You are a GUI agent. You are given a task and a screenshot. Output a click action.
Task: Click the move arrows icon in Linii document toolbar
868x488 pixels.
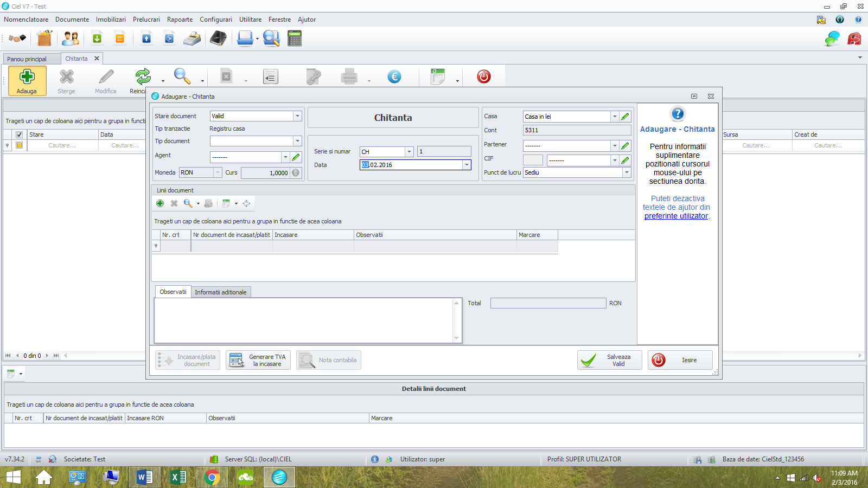[246, 203]
